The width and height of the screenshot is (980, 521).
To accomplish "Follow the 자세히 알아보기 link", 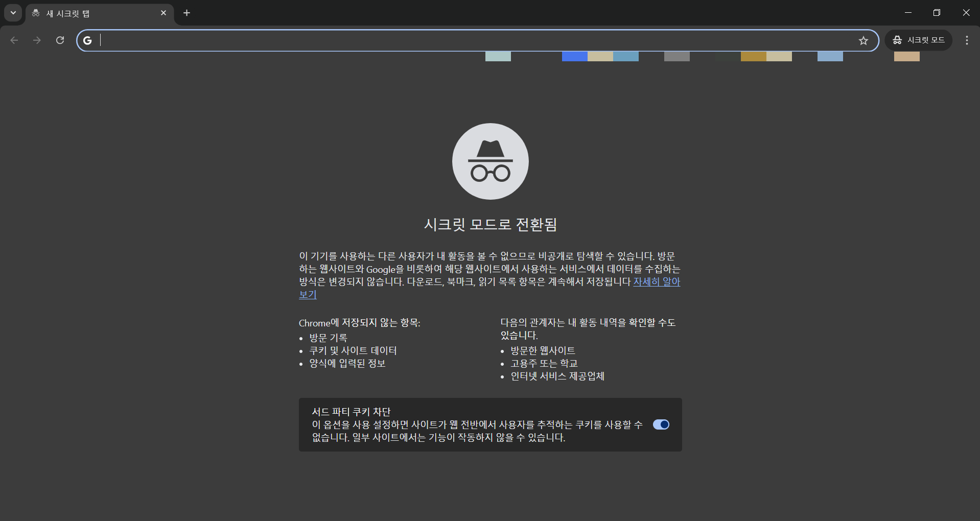I will pyautogui.click(x=657, y=281).
